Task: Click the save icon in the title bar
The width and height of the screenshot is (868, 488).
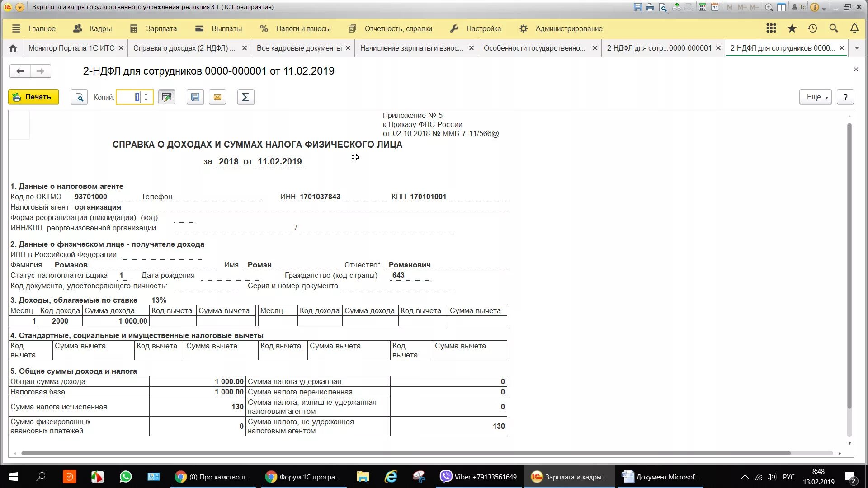Action: click(x=637, y=7)
